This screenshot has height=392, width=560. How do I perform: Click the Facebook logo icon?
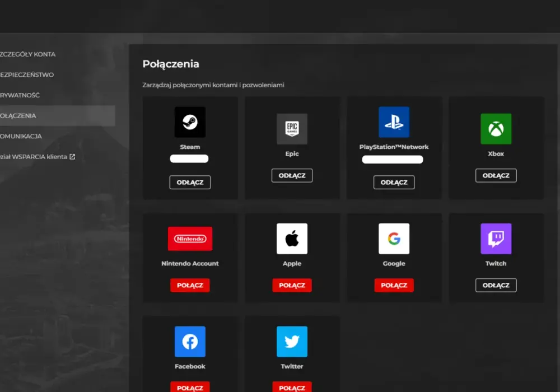(x=190, y=342)
